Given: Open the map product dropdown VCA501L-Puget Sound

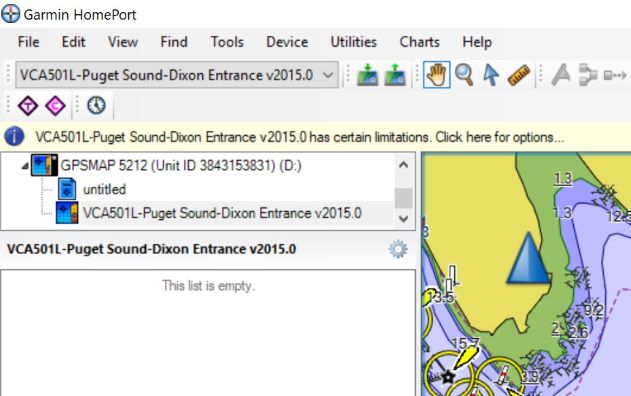Looking at the screenshot, I should [177, 75].
